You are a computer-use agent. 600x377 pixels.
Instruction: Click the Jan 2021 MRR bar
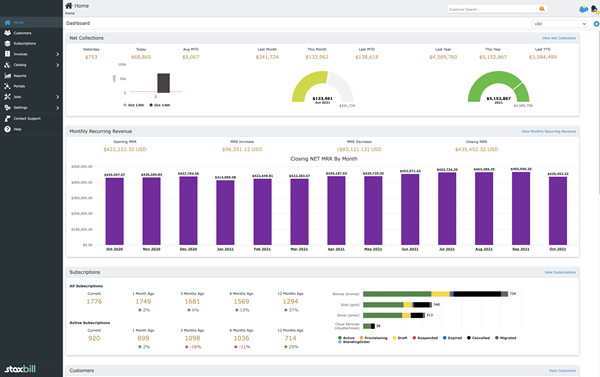[225, 212]
